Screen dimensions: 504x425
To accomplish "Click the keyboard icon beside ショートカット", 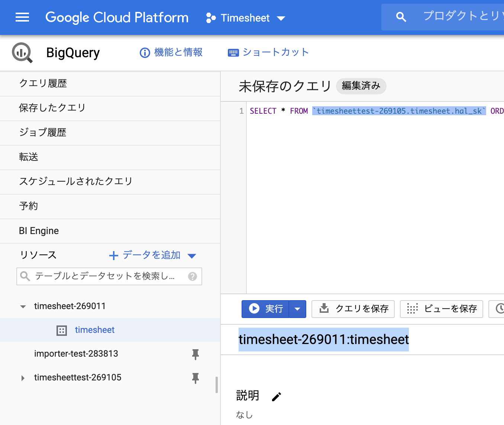I will tap(233, 53).
